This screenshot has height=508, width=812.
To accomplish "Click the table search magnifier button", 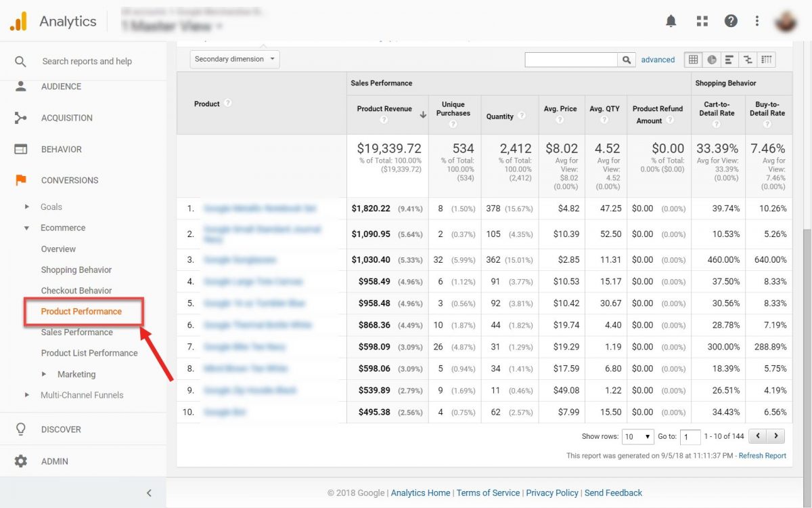I will click(x=627, y=60).
